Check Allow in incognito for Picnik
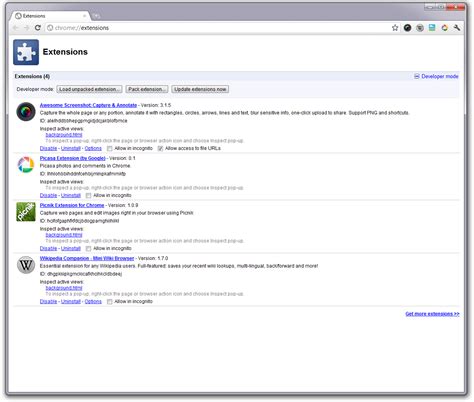The image size is (474, 402). [x=88, y=249]
